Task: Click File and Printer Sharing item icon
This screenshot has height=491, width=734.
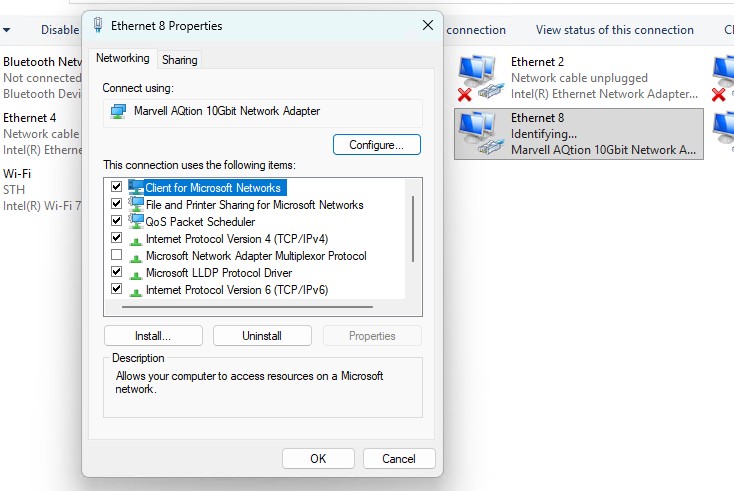Action: (x=136, y=204)
